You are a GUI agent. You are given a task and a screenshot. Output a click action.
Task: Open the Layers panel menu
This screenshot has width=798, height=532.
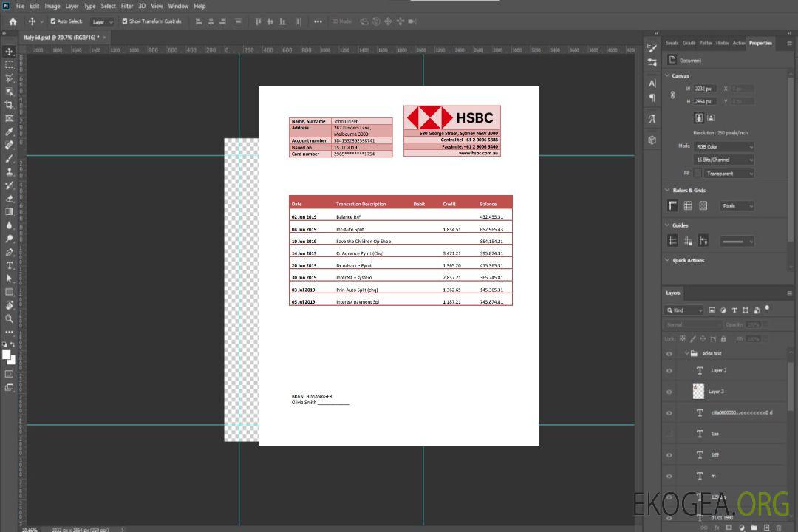pyautogui.click(x=789, y=293)
